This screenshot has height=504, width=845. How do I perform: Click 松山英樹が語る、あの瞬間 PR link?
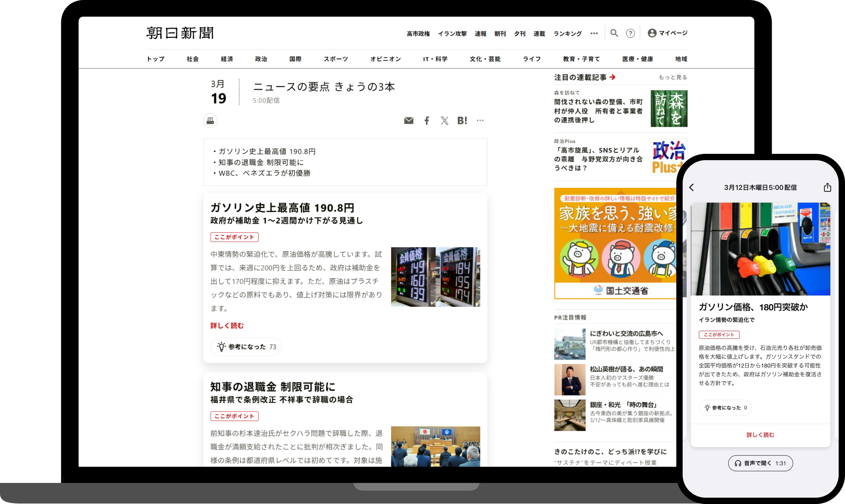[x=626, y=369]
